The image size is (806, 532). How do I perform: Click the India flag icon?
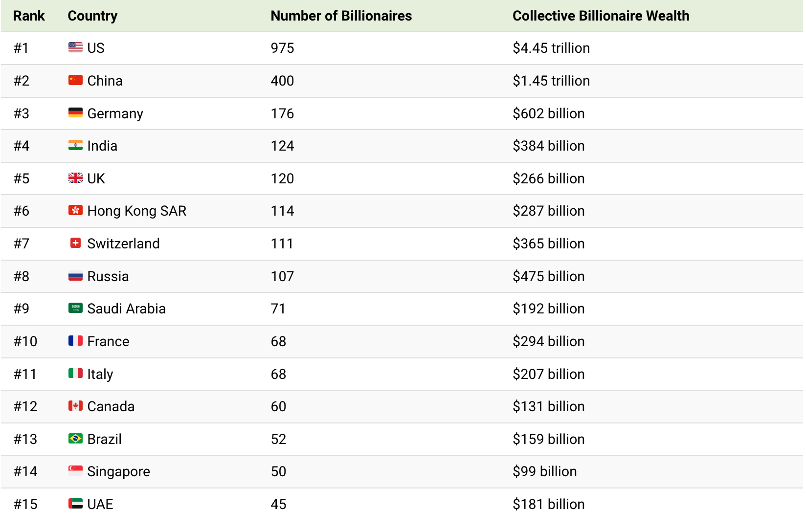click(75, 145)
